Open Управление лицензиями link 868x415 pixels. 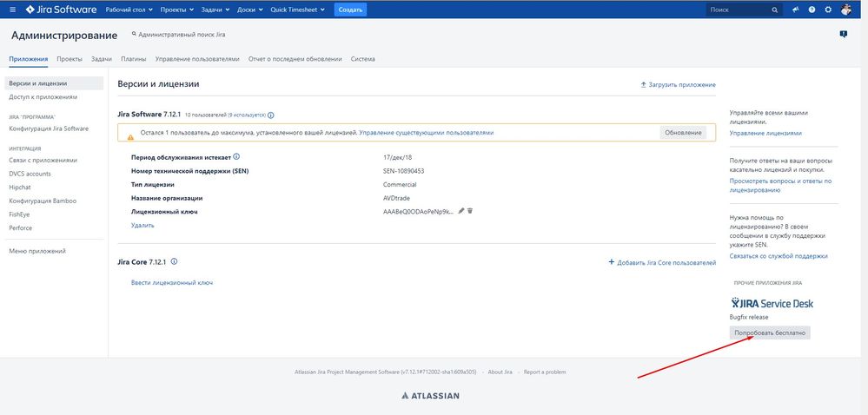pos(765,134)
